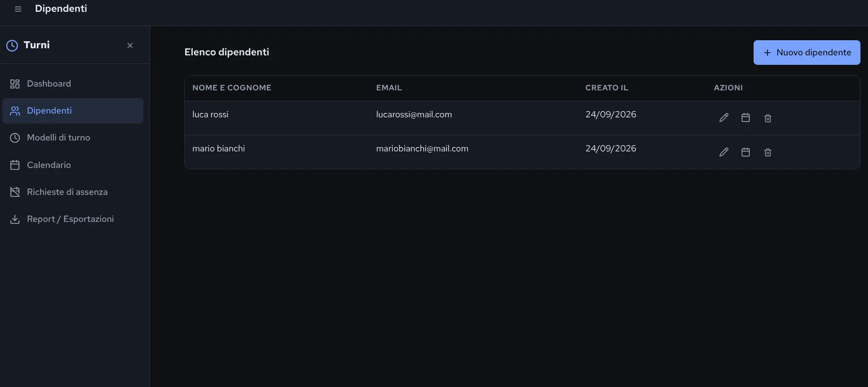Click the Report download icon
This screenshot has width=868, height=387.
pyautogui.click(x=15, y=219)
